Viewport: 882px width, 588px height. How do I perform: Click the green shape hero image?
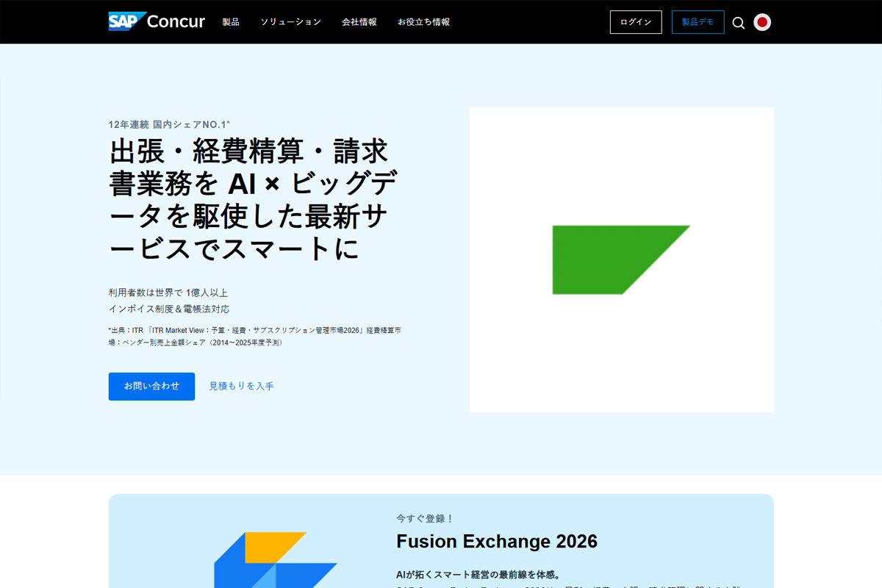pos(621,259)
